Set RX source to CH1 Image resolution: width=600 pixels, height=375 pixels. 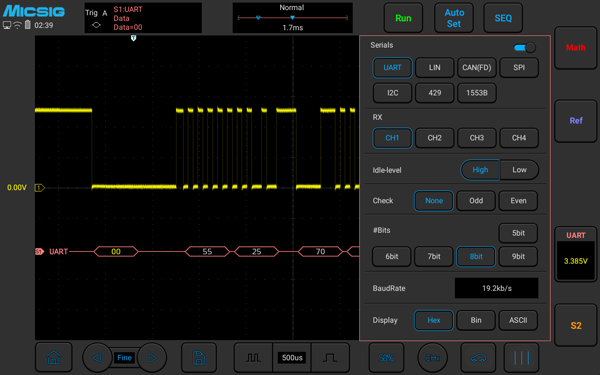coord(392,138)
